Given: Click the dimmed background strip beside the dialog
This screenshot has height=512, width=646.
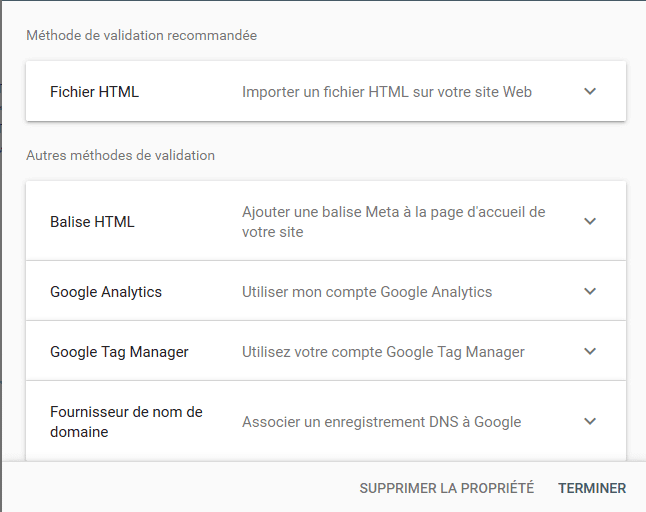Looking at the screenshot, I should coord(1,255).
